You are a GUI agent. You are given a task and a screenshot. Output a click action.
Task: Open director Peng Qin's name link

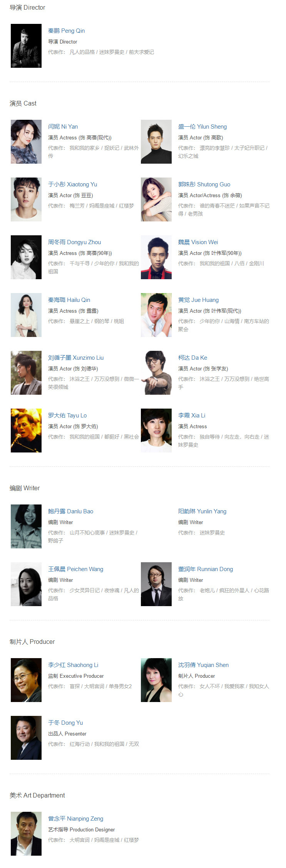pos(66,31)
